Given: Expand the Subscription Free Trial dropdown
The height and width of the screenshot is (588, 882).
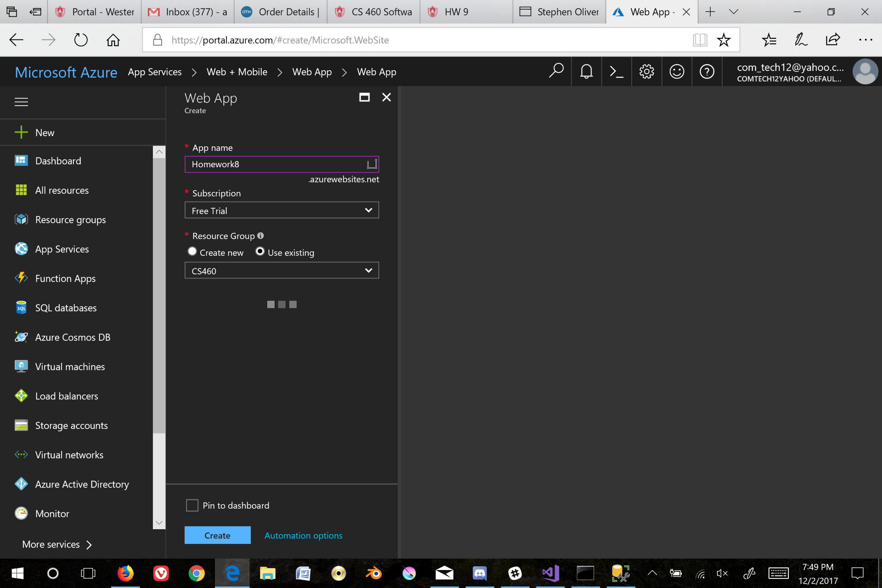Looking at the screenshot, I should pos(282,210).
